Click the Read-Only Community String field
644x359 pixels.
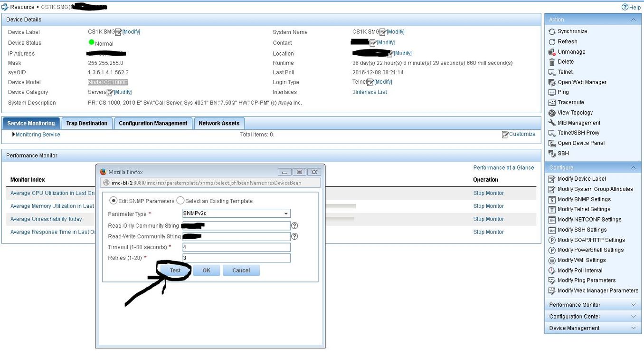tap(237, 226)
